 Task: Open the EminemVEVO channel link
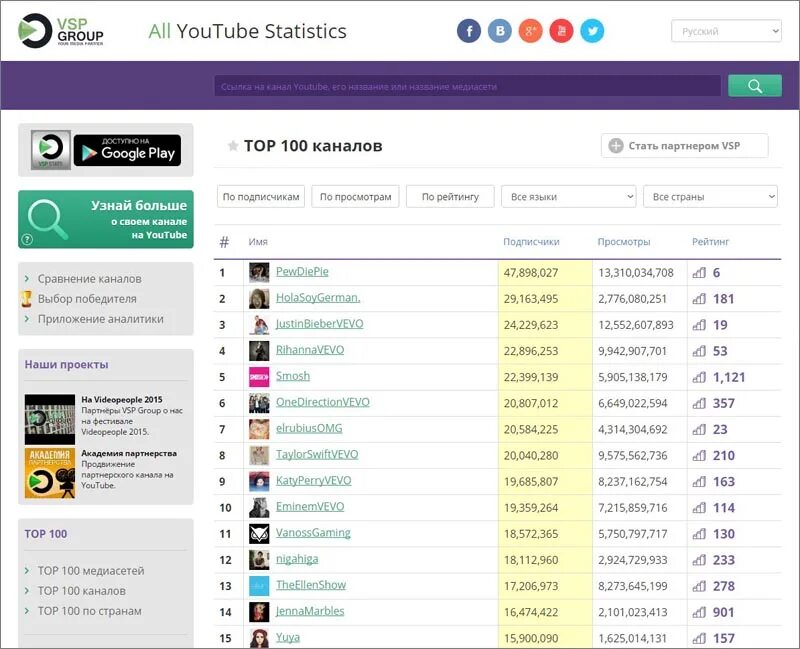pos(310,507)
